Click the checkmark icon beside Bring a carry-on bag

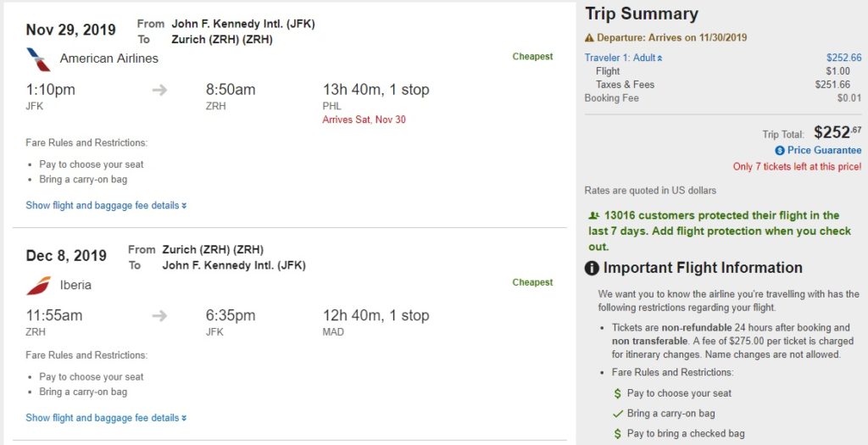pyautogui.click(x=618, y=414)
